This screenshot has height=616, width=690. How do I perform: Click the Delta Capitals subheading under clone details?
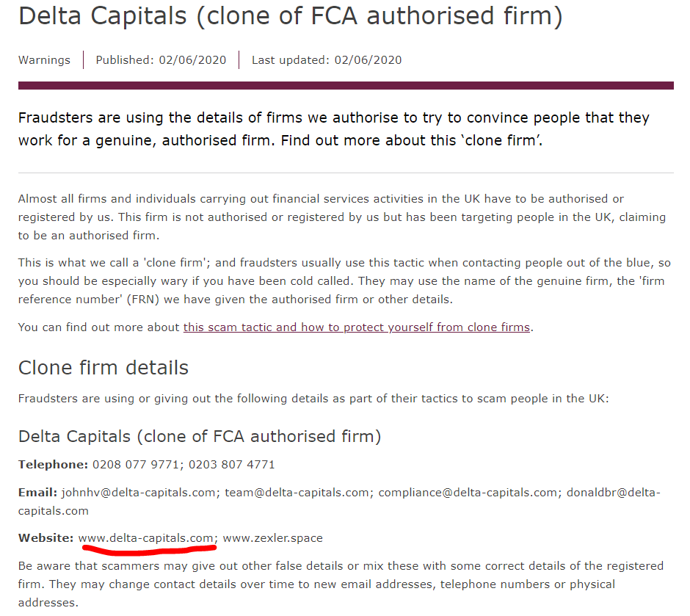[200, 436]
